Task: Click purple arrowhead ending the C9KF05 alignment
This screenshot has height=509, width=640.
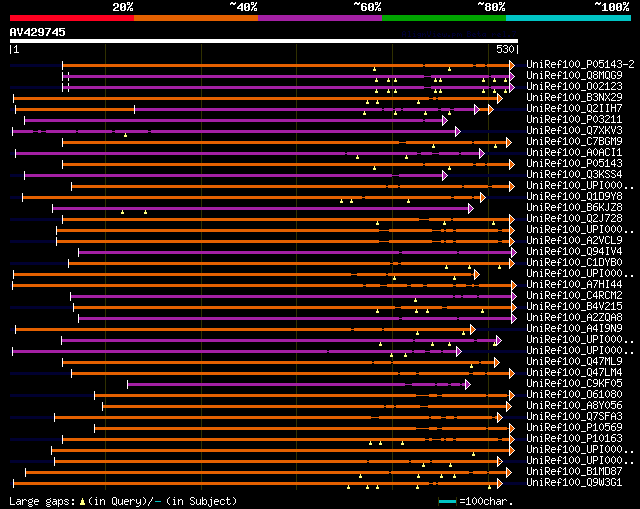Action: click(468, 385)
